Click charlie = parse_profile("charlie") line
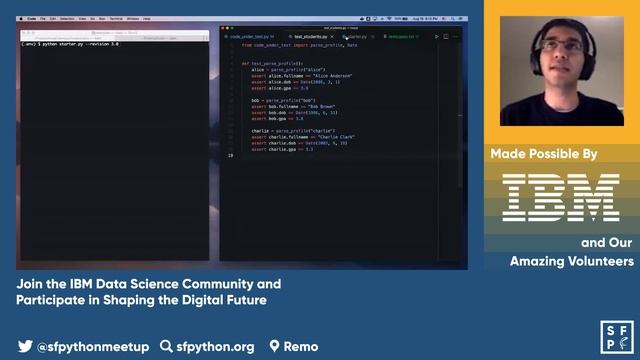Image resolution: width=640 pixels, height=360 pixels. tap(293, 131)
